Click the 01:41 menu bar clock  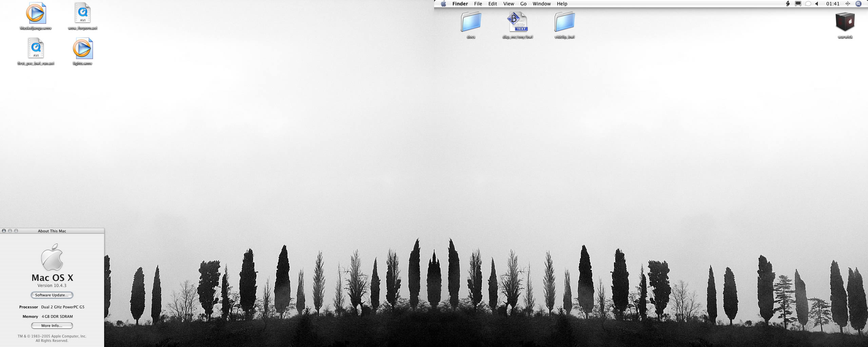[833, 4]
